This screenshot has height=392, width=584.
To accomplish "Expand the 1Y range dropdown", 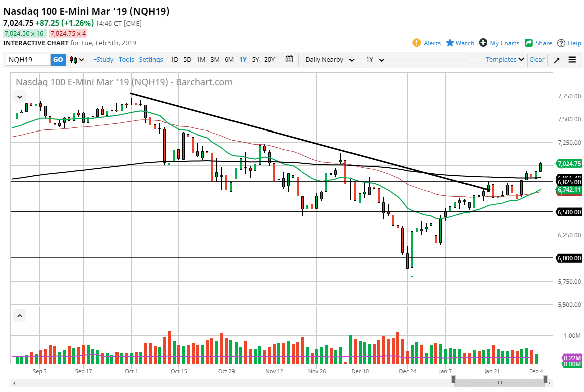I will pyautogui.click(x=374, y=59).
